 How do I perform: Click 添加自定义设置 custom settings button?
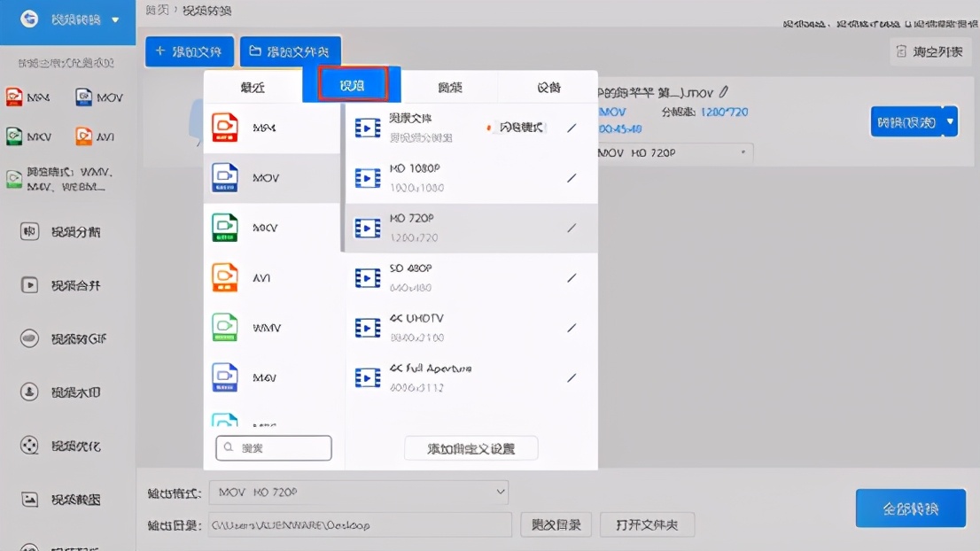pyautogui.click(x=471, y=448)
